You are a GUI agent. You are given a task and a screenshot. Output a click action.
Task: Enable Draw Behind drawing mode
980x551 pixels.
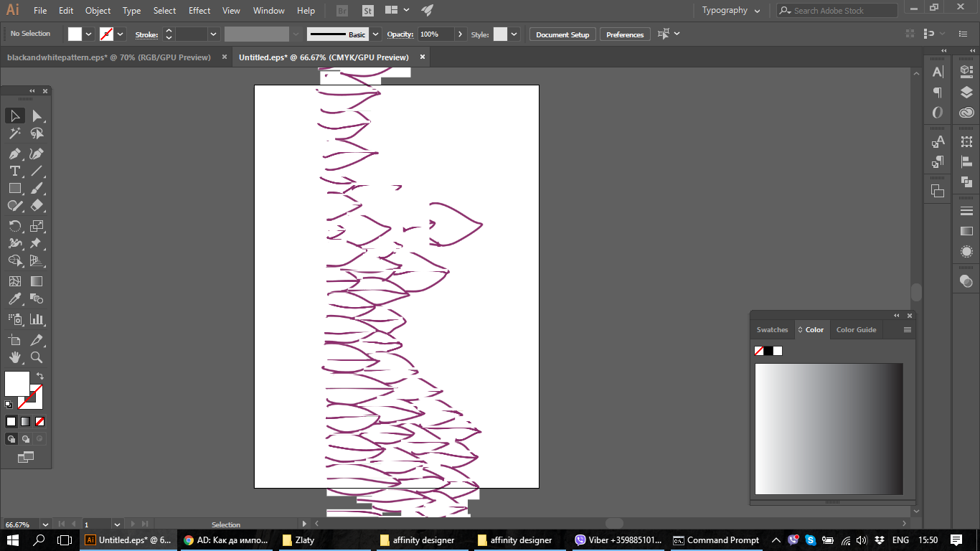click(x=25, y=438)
